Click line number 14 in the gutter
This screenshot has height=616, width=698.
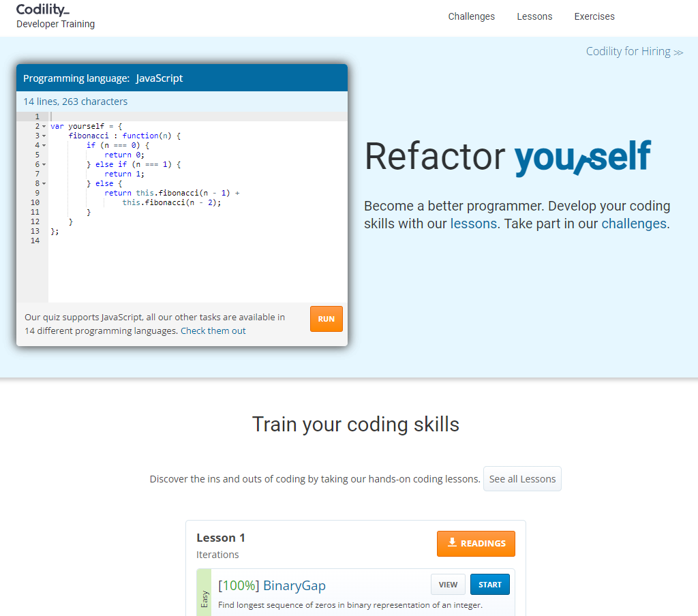[35, 241]
